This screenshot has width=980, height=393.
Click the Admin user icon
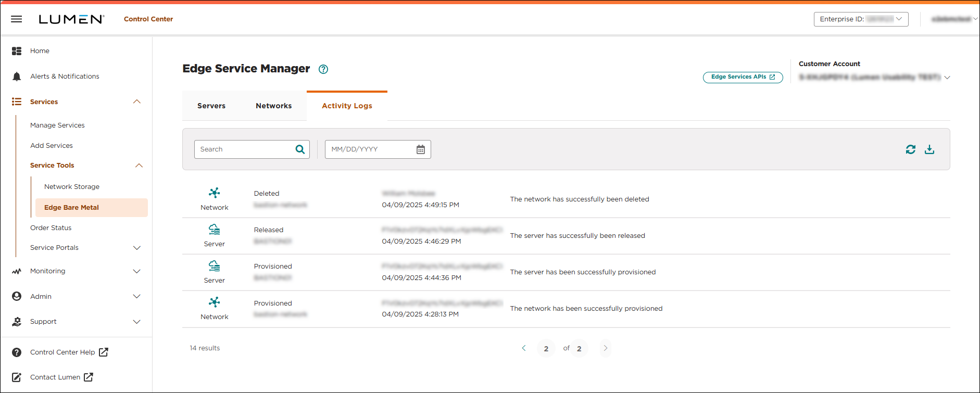[x=17, y=296]
